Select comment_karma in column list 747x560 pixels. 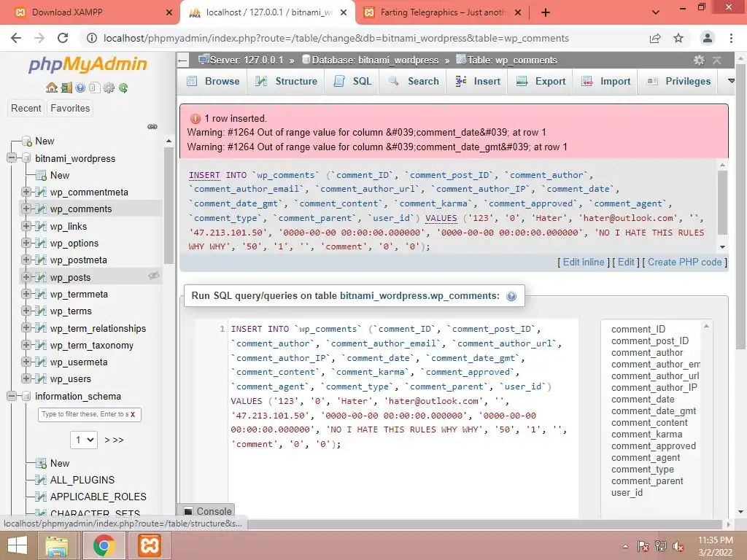click(x=646, y=435)
